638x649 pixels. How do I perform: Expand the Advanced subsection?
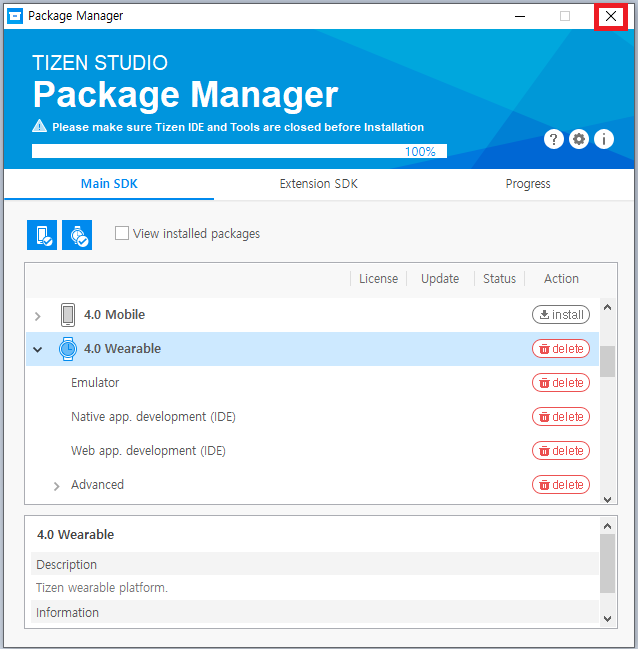click(x=57, y=486)
